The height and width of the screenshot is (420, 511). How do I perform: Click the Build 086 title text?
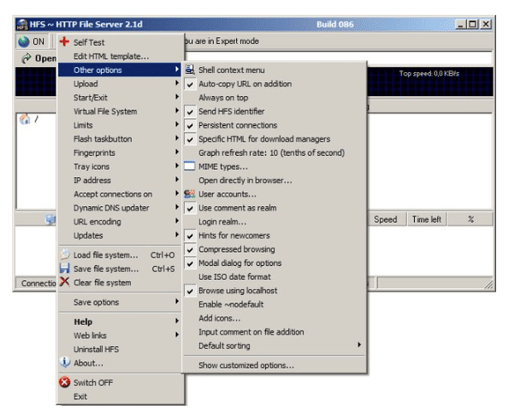click(x=335, y=24)
